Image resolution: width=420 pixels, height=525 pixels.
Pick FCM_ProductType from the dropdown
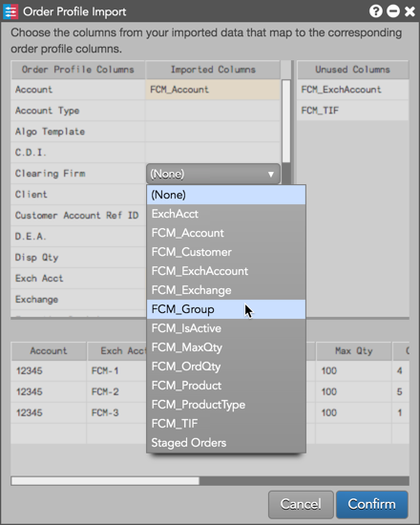226,405
